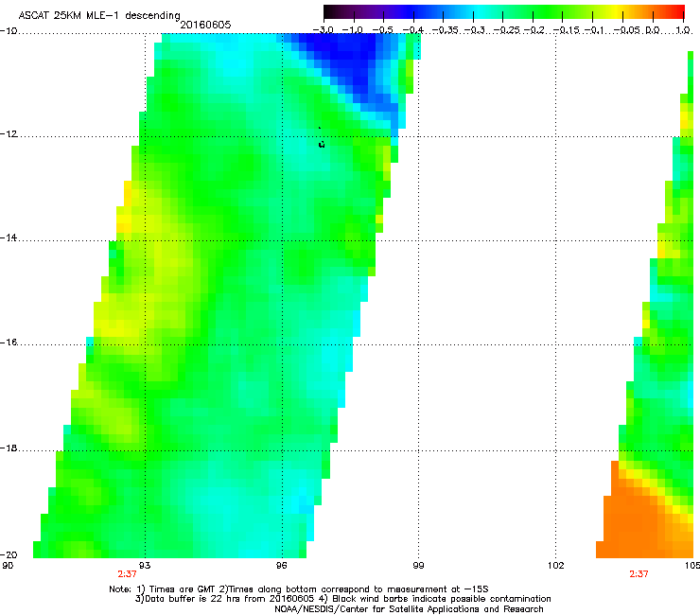Click the colorbar label "-1.0"
Screen dimensions: 700x615
(353, 30)
